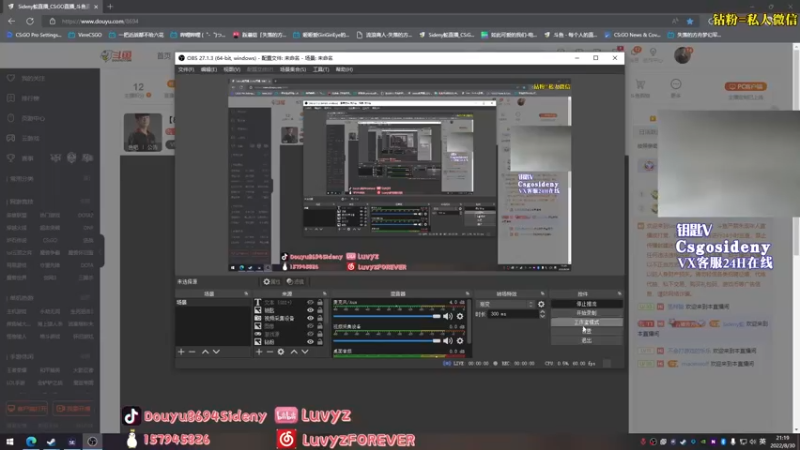
Task: Click 开始录制 to start recording
Action: pos(587,313)
